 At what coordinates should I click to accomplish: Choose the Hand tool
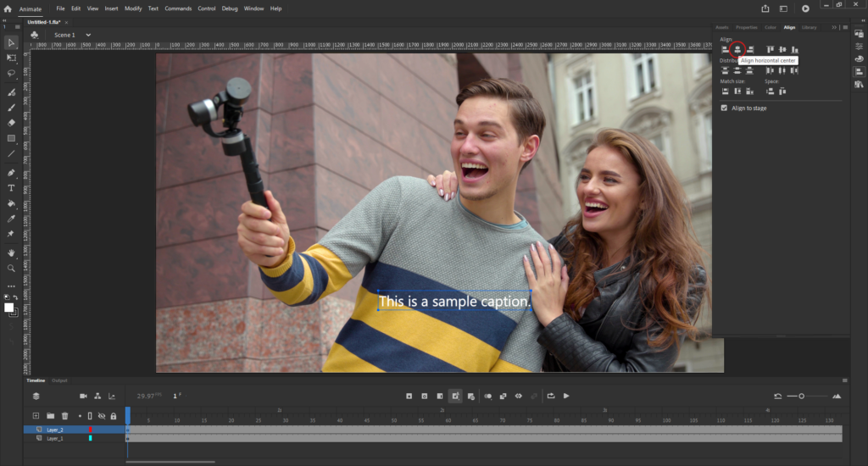pyautogui.click(x=11, y=252)
